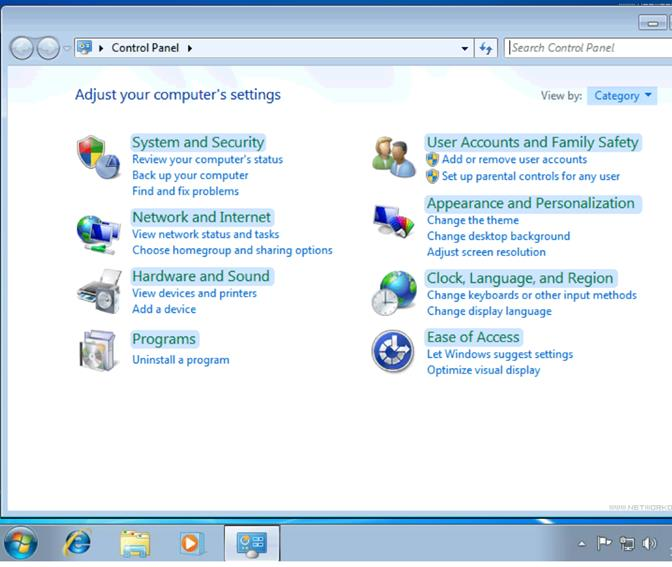Click the User Accounts people icon
This screenshot has height=567, width=672.
click(x=394, y=157)
